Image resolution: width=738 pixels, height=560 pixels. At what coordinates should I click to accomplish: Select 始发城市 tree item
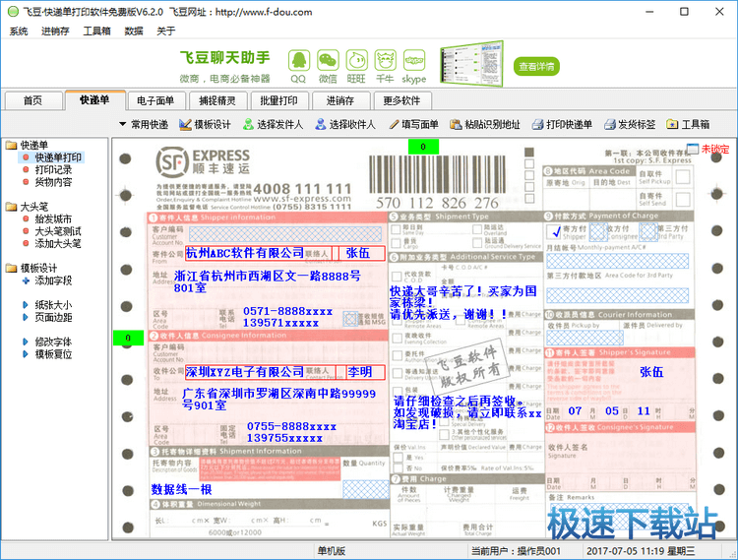pos(53,218)
